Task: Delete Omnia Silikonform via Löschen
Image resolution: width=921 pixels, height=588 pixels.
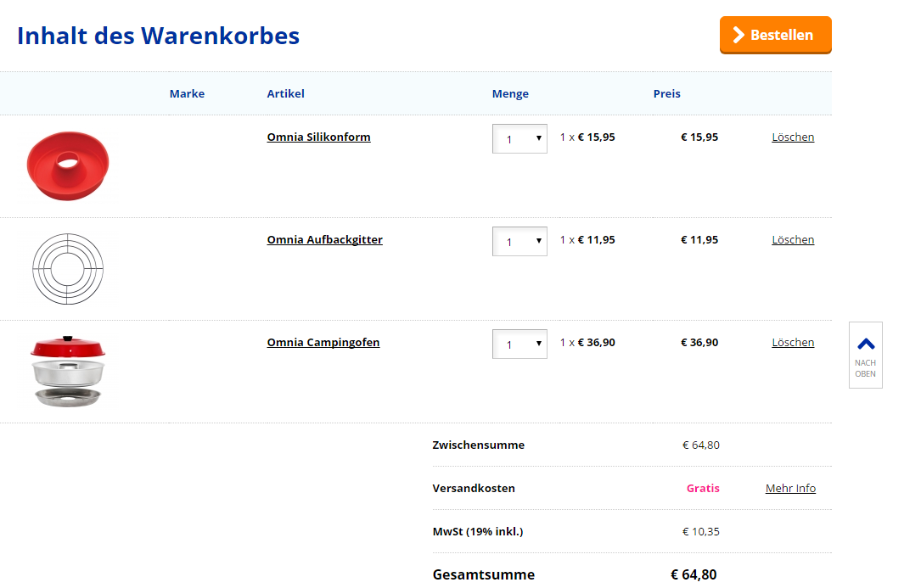Action: [793, 137]
